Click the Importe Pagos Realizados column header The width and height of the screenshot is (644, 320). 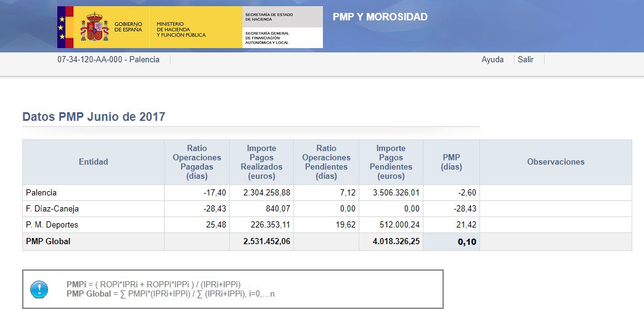tap(261, 162)
